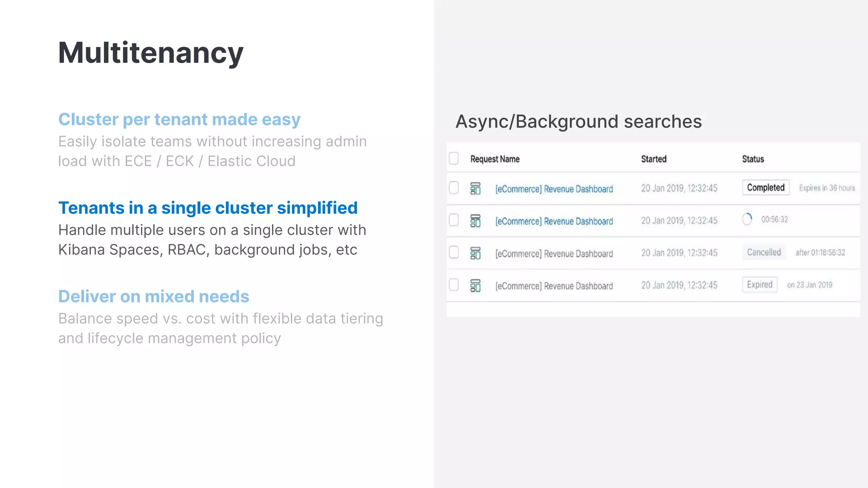Click the Completed status badge
This screenshot has width=868, height=488.
tap(765, 188)
